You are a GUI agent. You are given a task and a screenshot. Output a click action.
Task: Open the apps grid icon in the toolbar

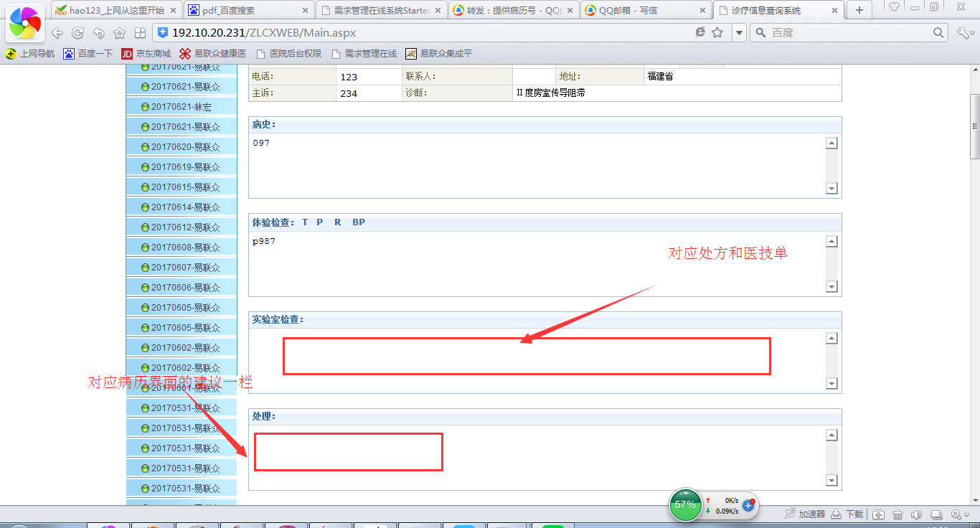pos(140,33)
